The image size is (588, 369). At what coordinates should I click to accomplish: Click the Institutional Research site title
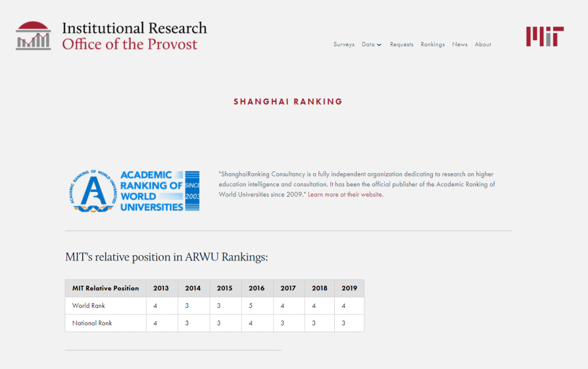(x=134, y=28)
